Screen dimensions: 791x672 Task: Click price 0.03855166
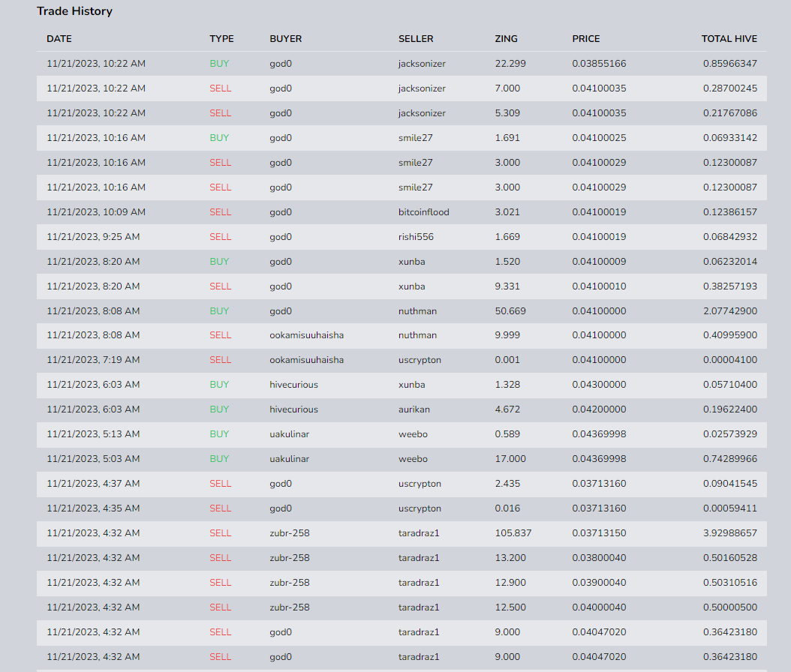[x=599, y=64]
